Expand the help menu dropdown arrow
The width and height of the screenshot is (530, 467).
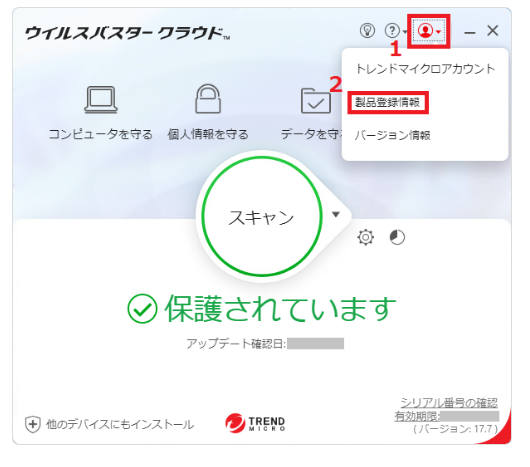405,32
